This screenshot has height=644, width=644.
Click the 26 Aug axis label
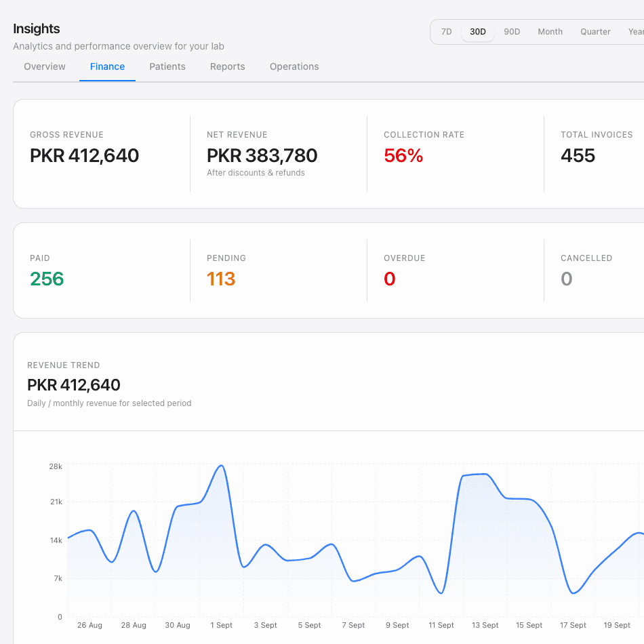(89, 625)
